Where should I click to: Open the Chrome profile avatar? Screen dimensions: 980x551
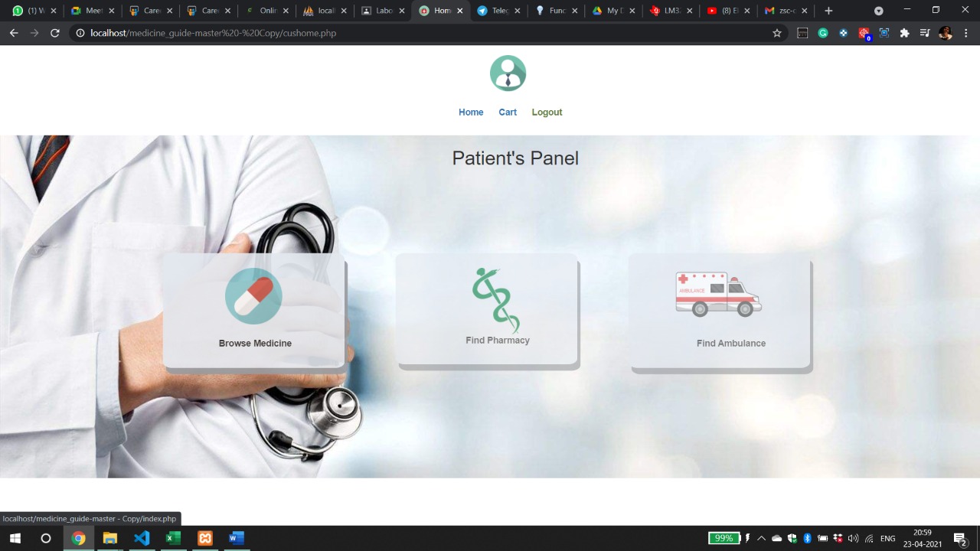pyautogui.click(x=946, y=33)
